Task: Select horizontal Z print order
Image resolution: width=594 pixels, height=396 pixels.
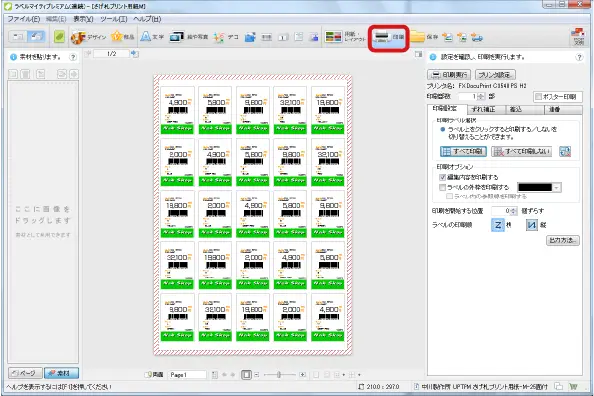Action: tap(497, 225)
